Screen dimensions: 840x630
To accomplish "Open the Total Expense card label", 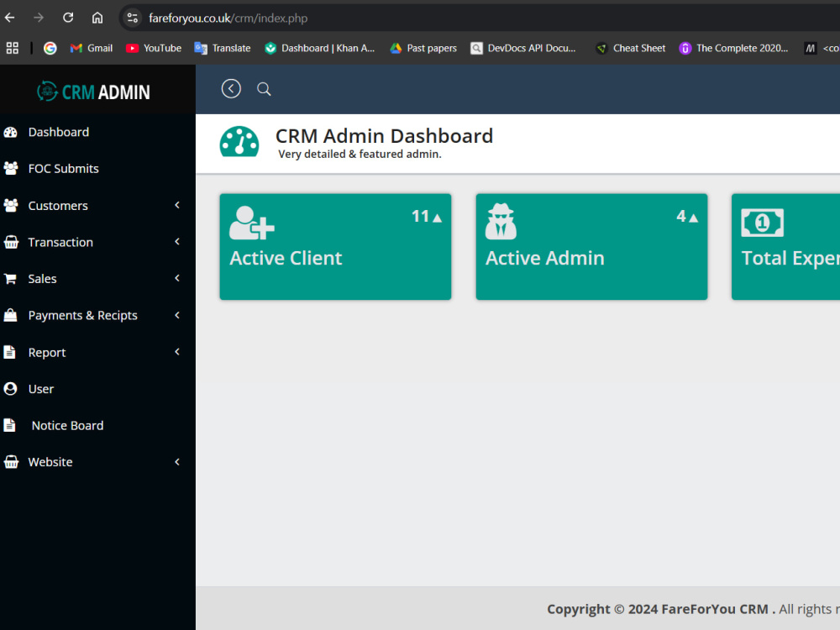I will point(790,258).
